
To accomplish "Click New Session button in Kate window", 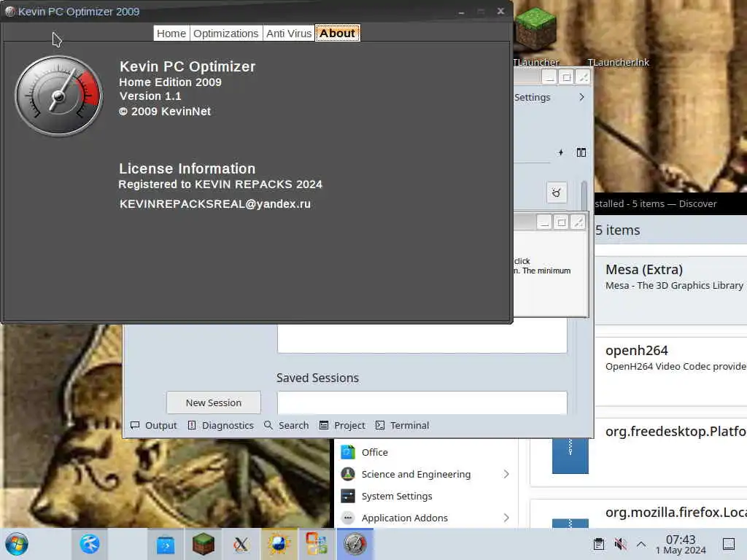I will point(214,402).
